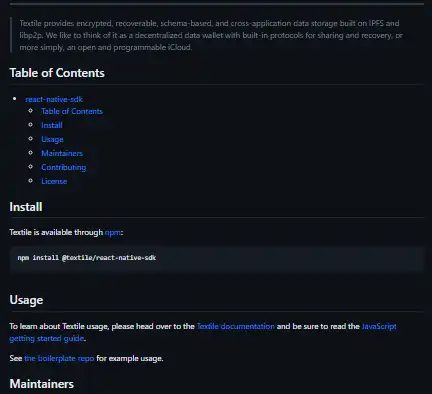Click the Install section heading
Image resolution: width=432 pixels, height=394 pixels.
[26, 207]
